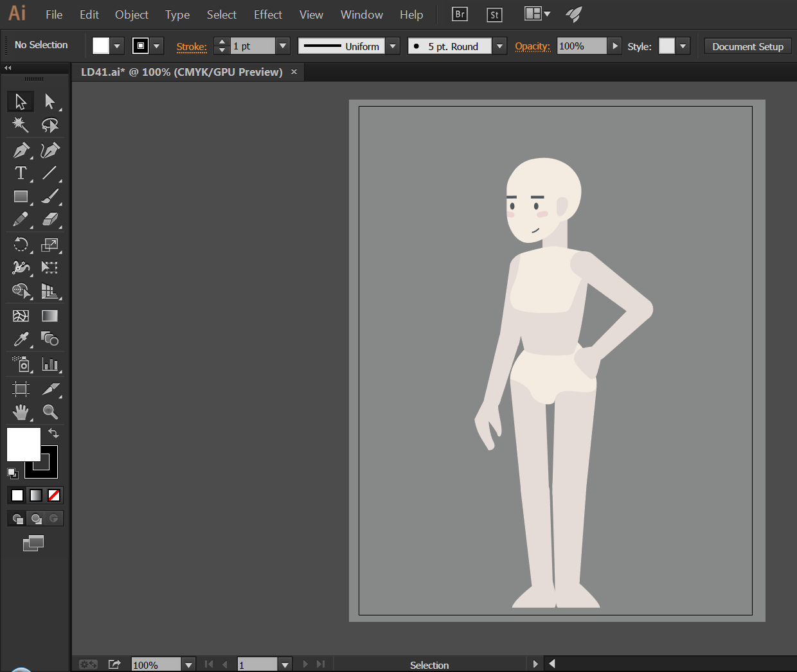Open the stroke color dropdown
The image size is (797, 672).
[x=156, y=46]
